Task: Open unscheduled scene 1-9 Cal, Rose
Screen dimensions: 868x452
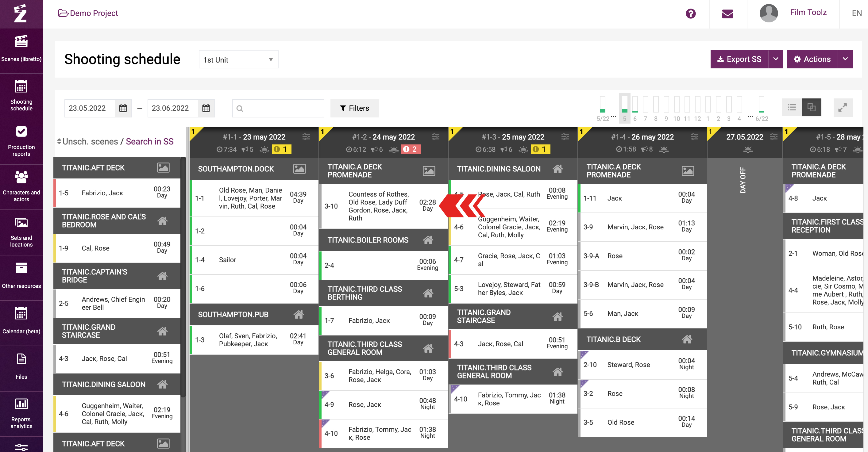Action: coord(117,248)
